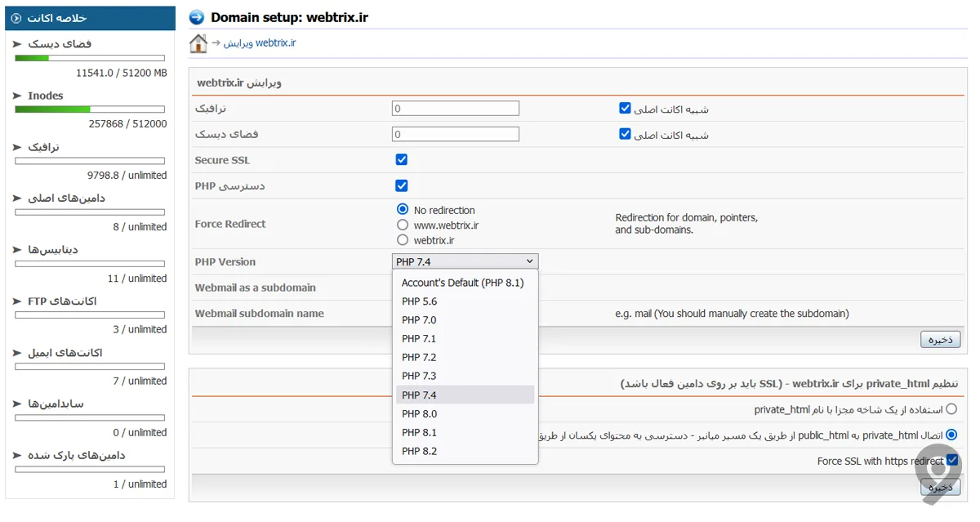Click the home icon in breadcrumb
This screenshot has width=980, height=522.
(x=198, y=43)
